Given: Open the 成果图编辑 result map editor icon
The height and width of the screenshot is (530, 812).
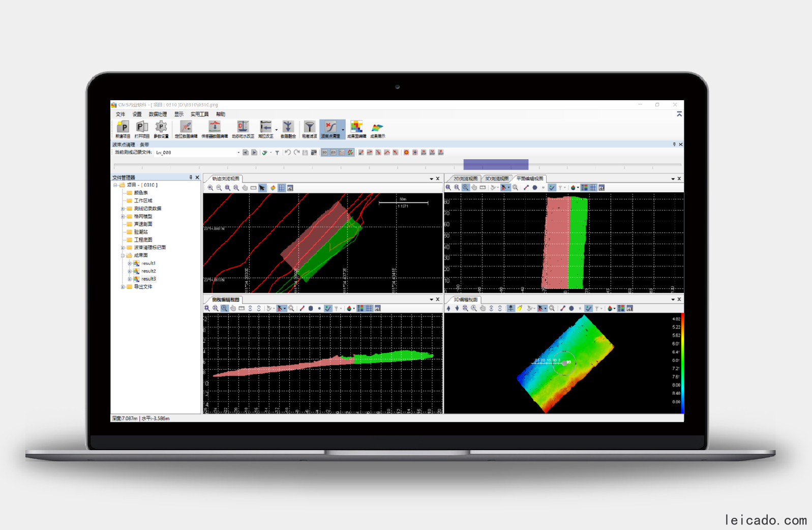Looking at the screenshot, I should point(356,128).
